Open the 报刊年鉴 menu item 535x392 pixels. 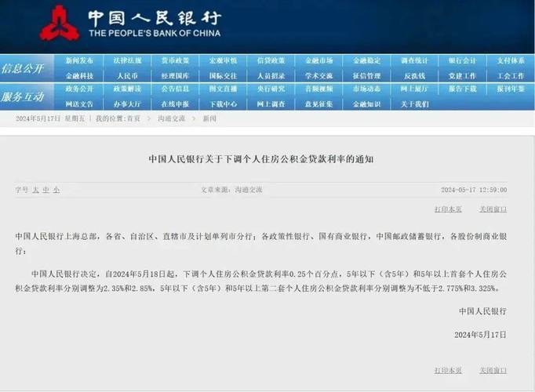click(511, 89)
